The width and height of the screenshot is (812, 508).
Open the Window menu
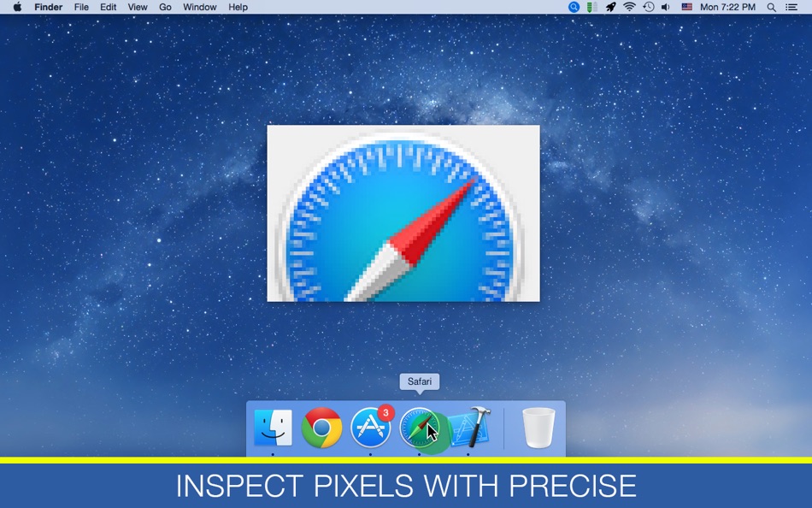199,7
